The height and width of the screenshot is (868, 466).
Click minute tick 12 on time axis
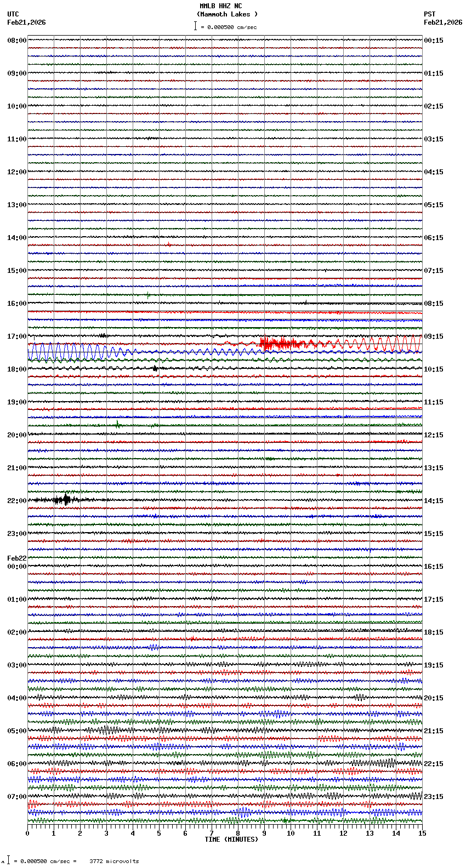coord(343,833)
